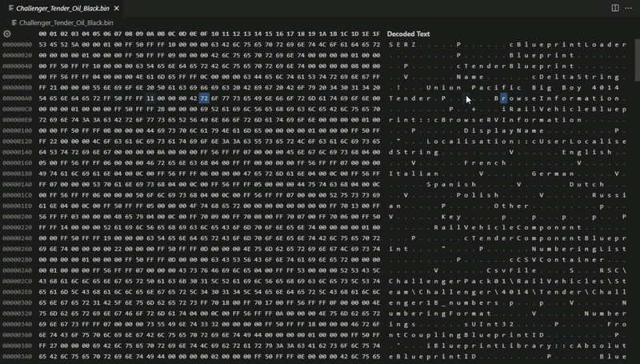Select the '!' character in decoded row 00000080
The image size is (640, 364).
point(398,87)
